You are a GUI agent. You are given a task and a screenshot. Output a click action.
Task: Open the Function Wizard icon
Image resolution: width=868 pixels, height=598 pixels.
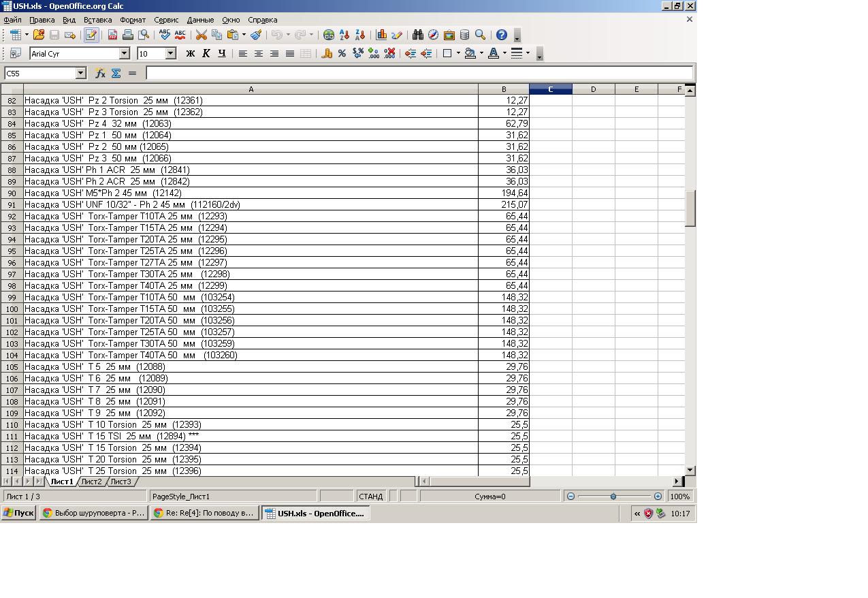(x=100, y=73)
